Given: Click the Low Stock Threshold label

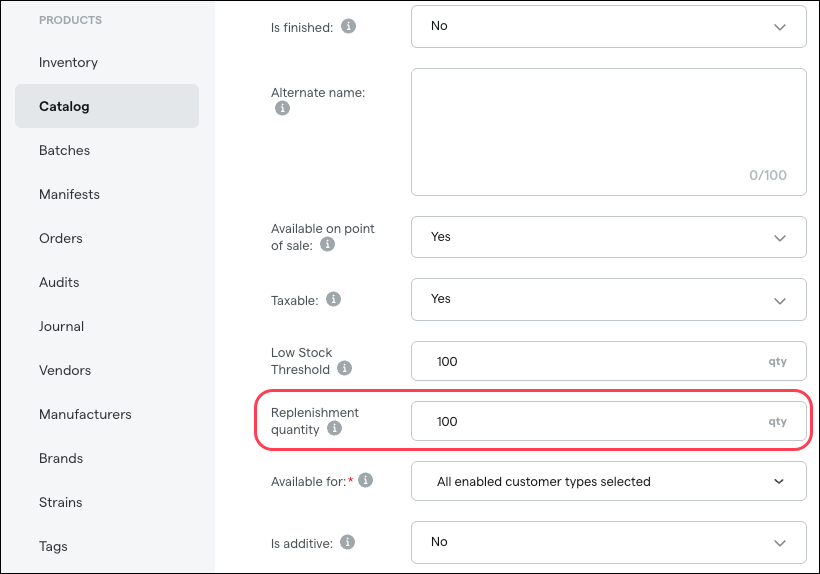Looking at the screenshot, I should tap(302, 361).
